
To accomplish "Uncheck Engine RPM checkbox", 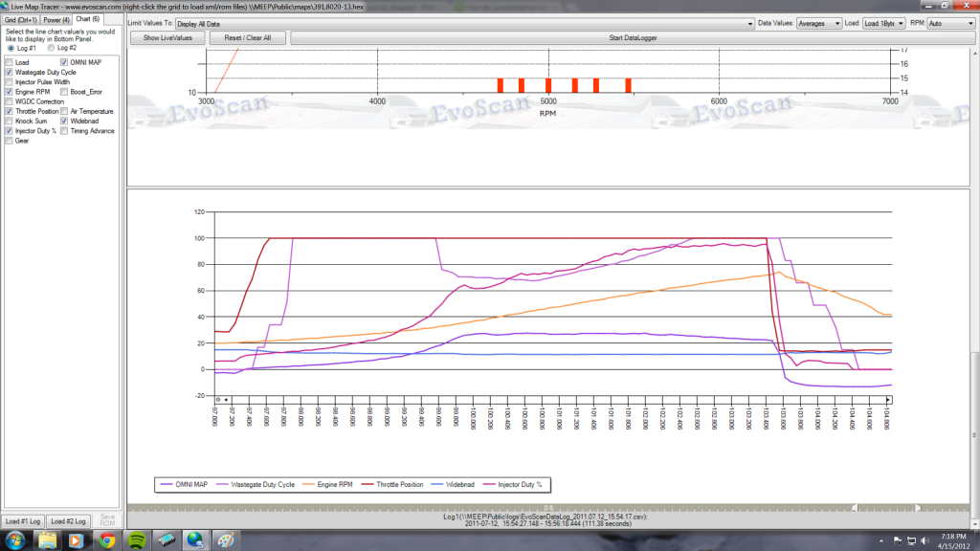I will (x=9, y=92).
